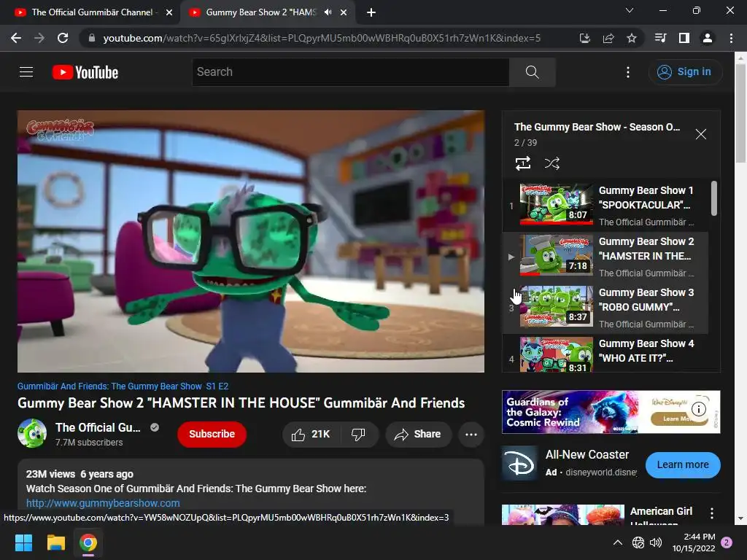Open network globe icon in tray
Viewport: 747px width, 560px height.
coord(638,542)
